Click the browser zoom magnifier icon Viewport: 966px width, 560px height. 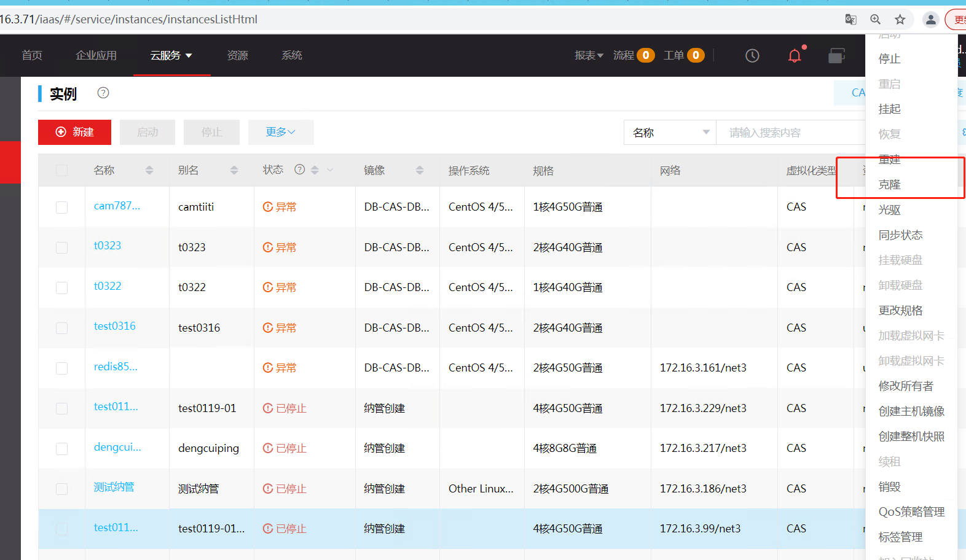(x=876, y=20)
